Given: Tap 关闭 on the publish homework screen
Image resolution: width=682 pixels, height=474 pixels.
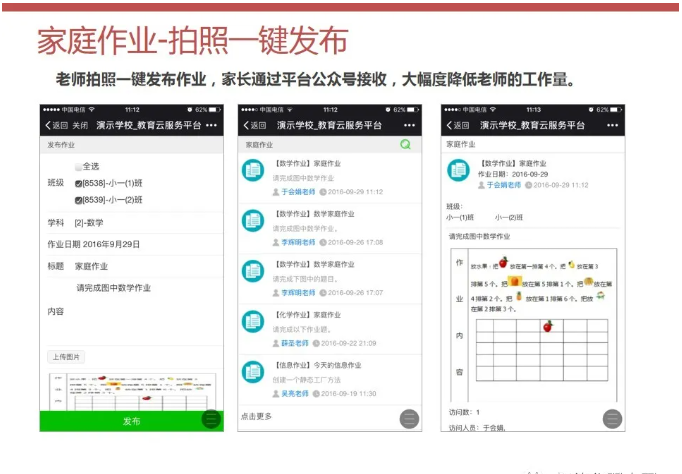Looking at the screenshot, I should 79,126.
